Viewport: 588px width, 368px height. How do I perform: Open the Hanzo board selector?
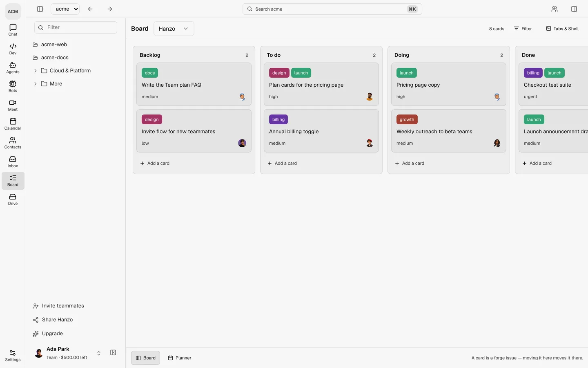coord(174,29)
